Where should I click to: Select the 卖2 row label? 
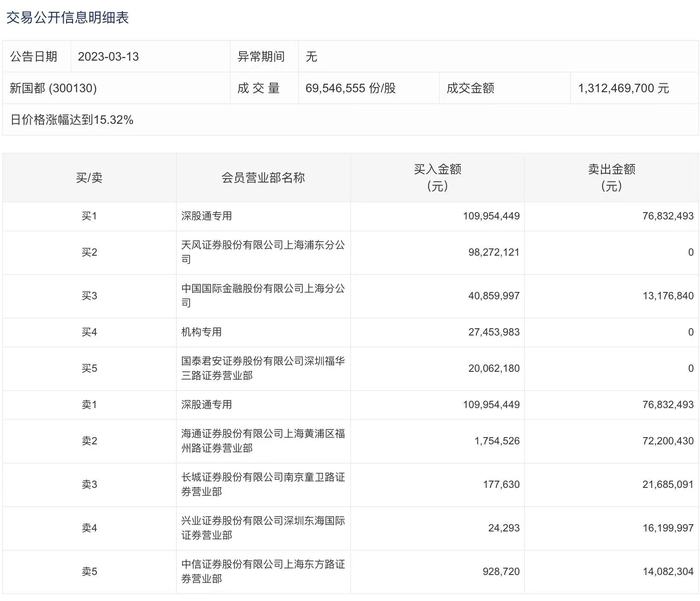89,441
